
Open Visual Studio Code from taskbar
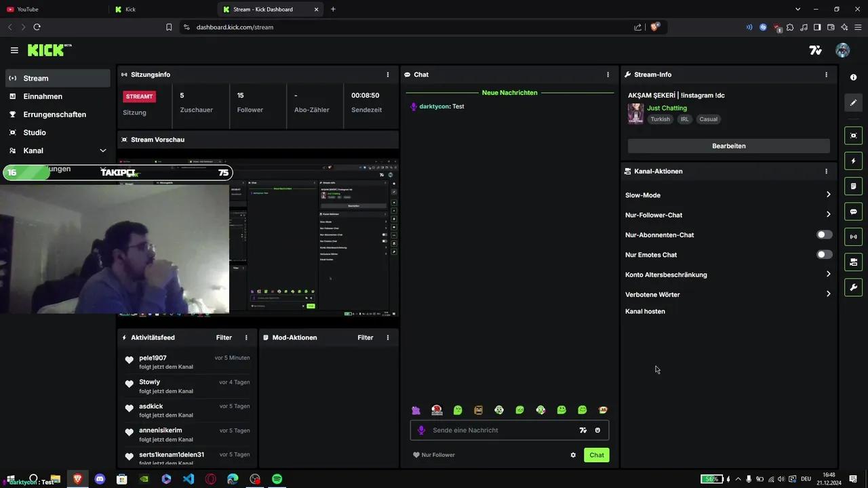(189, 479)
